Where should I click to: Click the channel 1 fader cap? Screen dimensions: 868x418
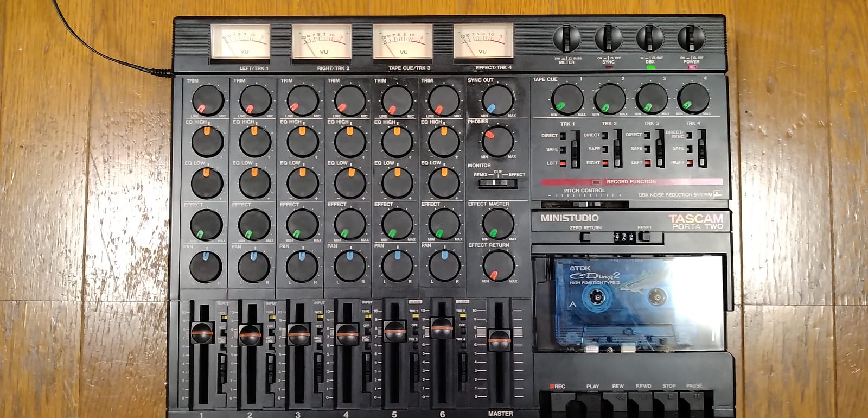[202, 332]
